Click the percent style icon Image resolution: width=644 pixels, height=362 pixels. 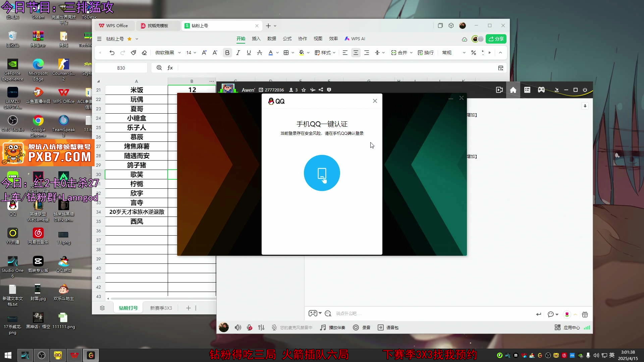473,53
